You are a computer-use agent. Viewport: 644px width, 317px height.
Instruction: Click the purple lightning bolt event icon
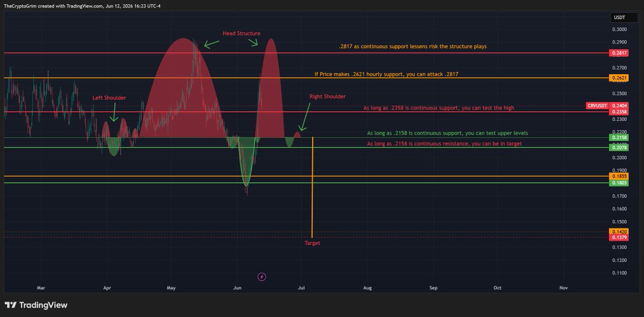tap(262, 277)
